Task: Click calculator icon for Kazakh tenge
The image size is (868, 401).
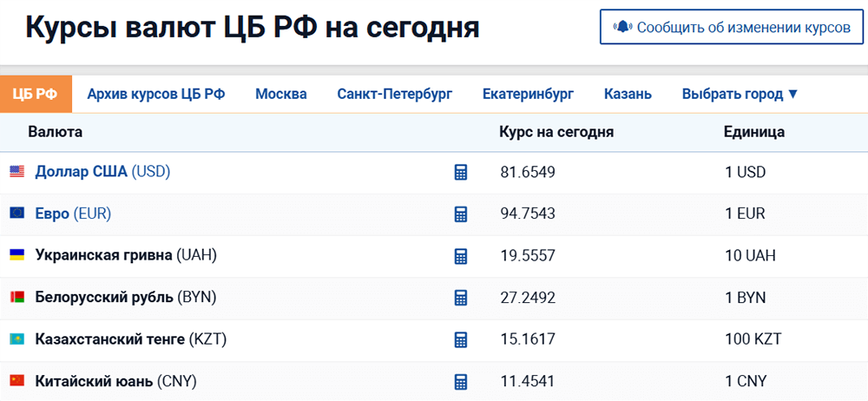Action: point(461,339)
